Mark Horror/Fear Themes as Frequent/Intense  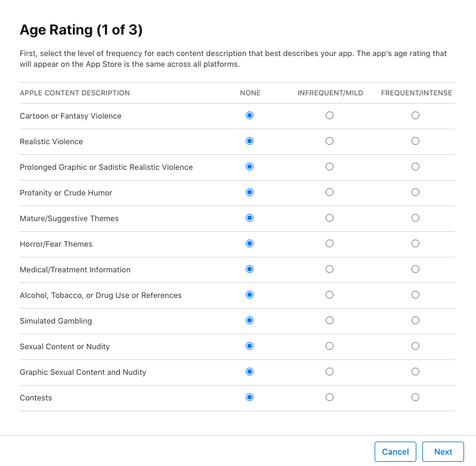pyautogui.click(x=415, y=244)
